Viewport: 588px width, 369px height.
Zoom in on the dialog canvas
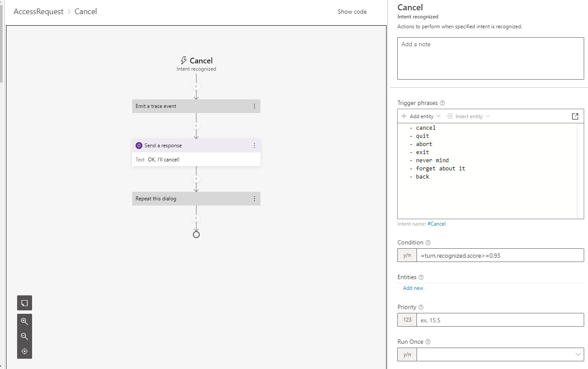pos(24,321)
